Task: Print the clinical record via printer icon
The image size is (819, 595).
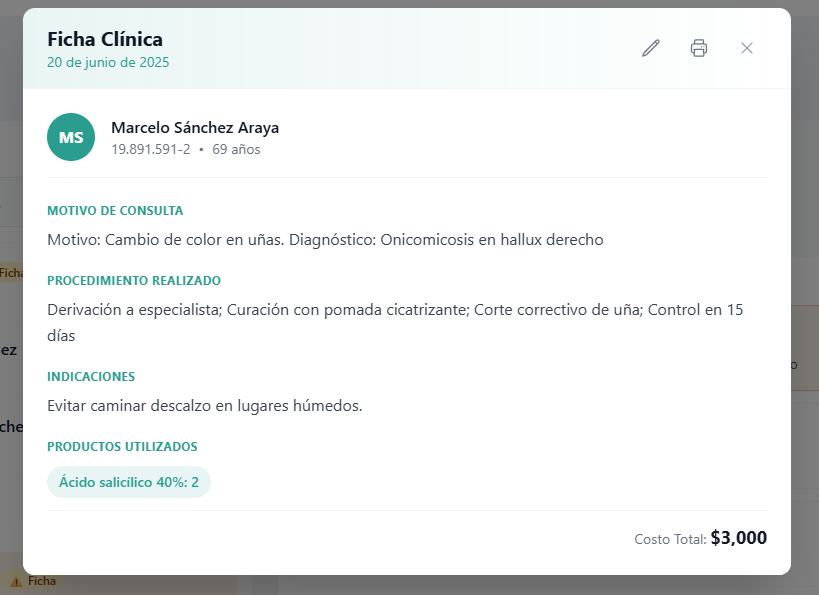Action: (x=699, y=48)
